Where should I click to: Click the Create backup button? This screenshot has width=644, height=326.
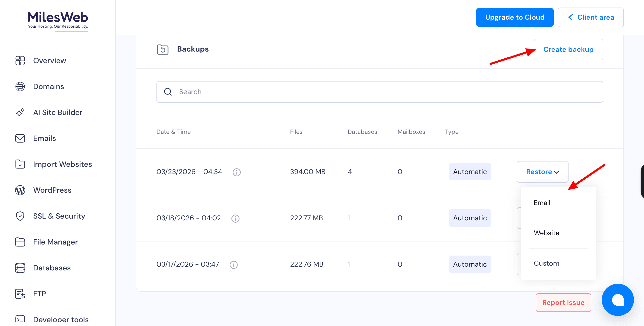coord(568,50)
